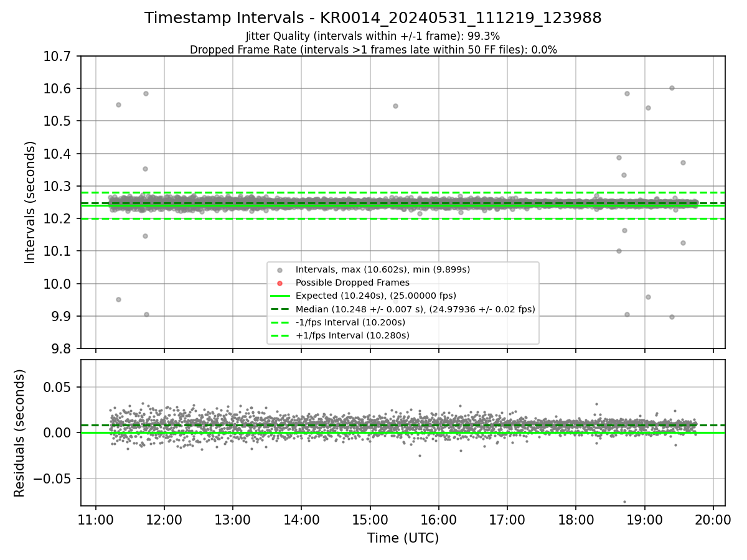Click the 10.1 tick label on intervals axis

tap(59, 251)
